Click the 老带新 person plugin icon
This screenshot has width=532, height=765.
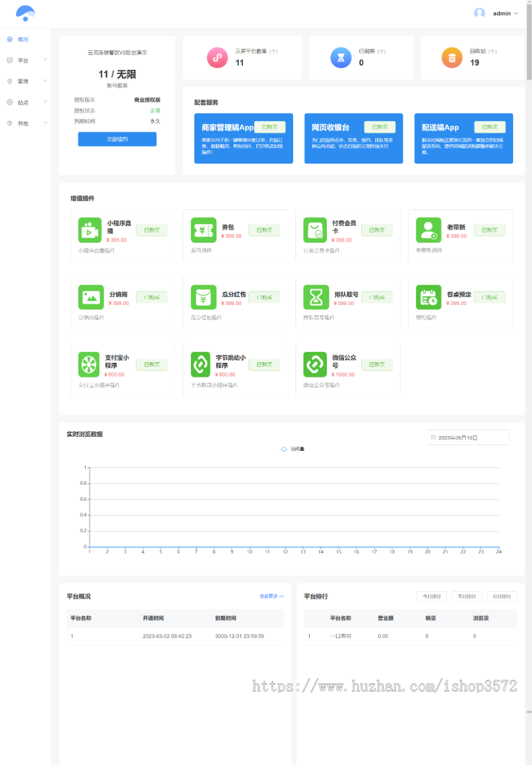pos(428,230)
